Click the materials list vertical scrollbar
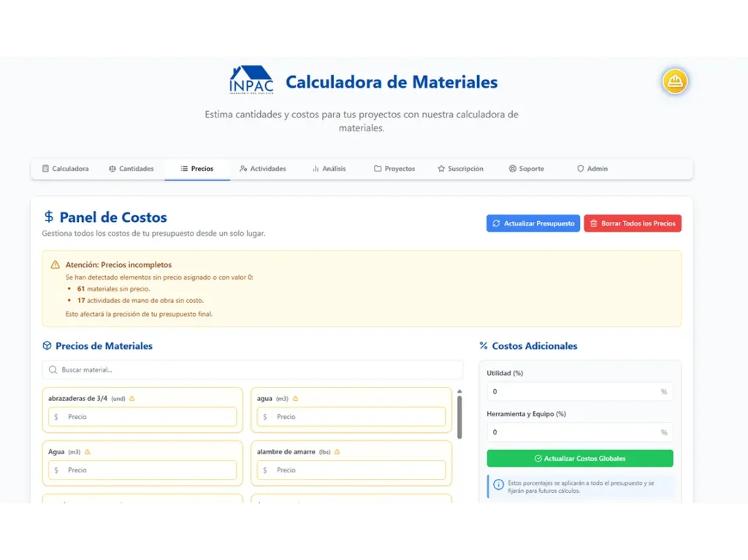 (x=459, y=418)
